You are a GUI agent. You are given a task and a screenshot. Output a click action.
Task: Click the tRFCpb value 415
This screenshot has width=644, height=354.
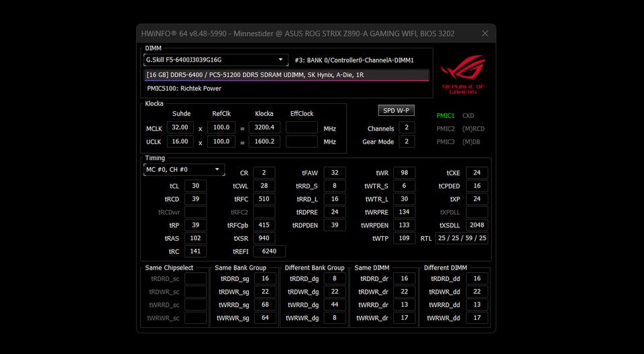pos(264,225)
